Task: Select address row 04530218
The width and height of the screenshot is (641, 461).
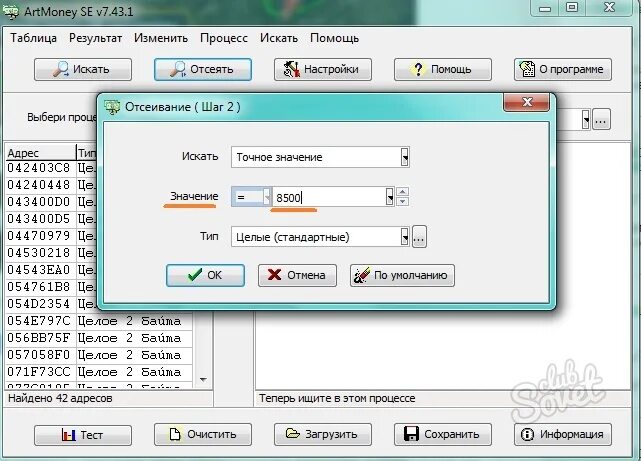Action: [38, 253]
